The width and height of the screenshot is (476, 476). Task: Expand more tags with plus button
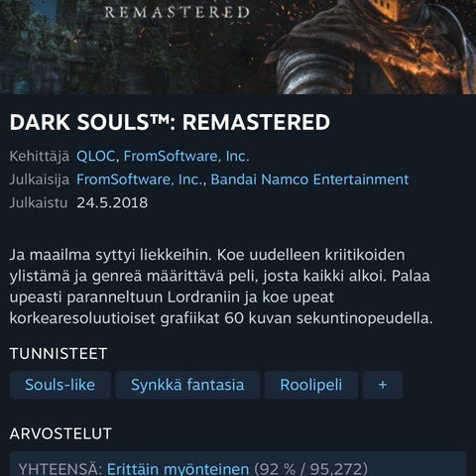pos(383,385)
